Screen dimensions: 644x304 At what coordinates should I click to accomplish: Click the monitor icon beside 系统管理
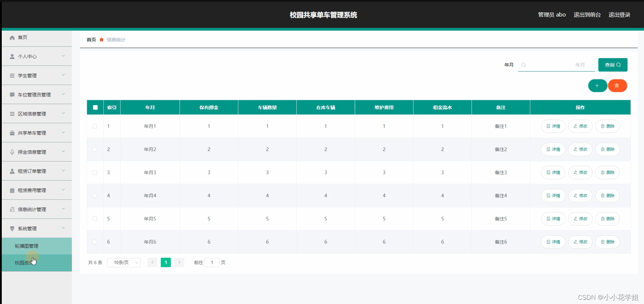(12, 229)
